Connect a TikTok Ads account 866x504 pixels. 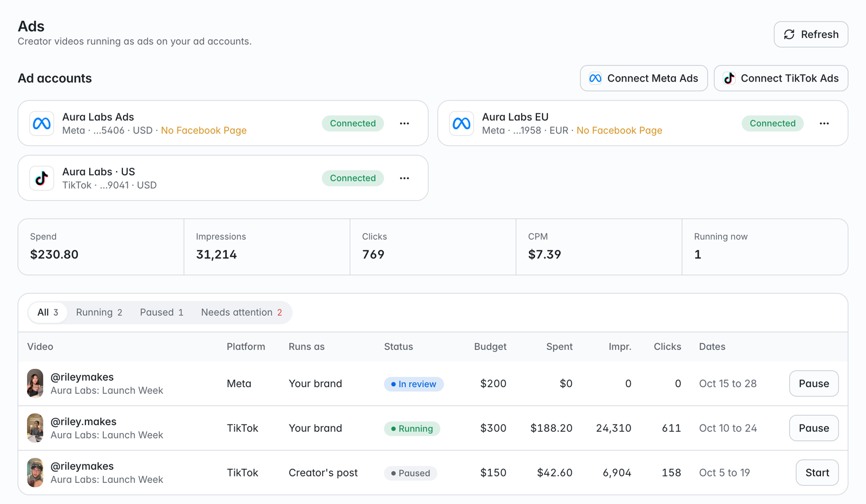[x=780, y=78]
